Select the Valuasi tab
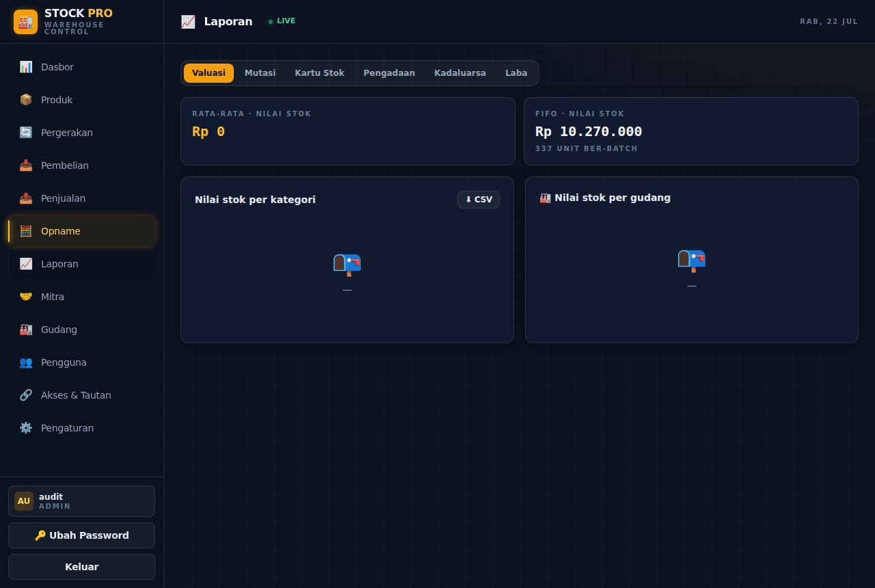The image size is (875, 588). pyautogui.click(x=208, y=73)
